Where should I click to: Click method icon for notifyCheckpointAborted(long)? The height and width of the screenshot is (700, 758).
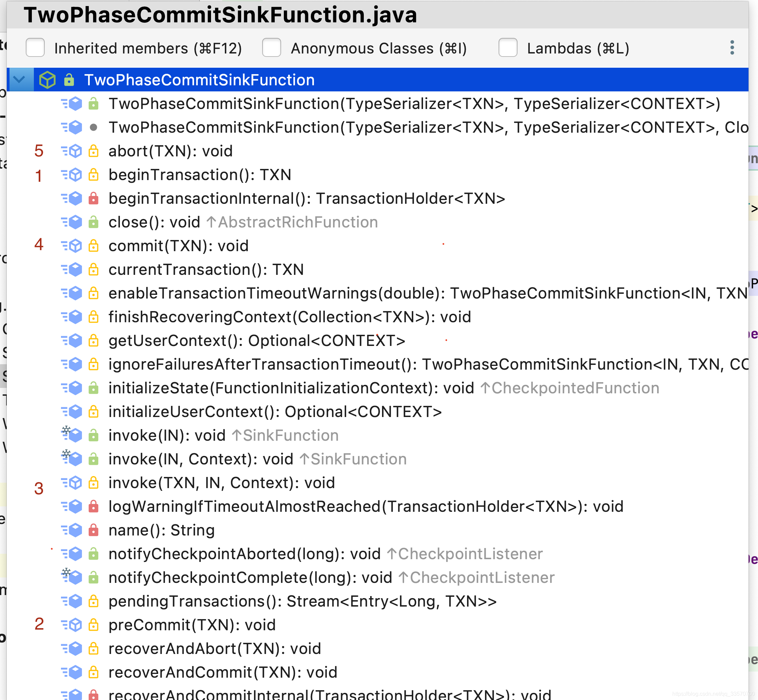point(72,554)
